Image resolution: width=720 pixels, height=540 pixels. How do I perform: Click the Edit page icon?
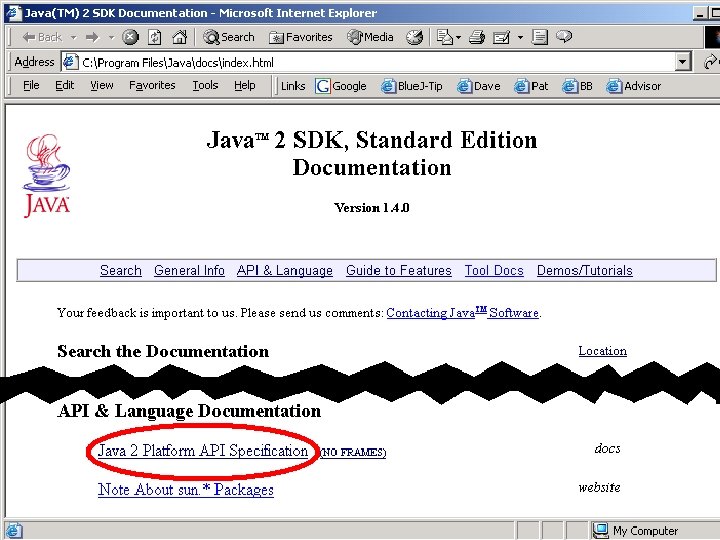pyautogui.click(x=501, y=37)
